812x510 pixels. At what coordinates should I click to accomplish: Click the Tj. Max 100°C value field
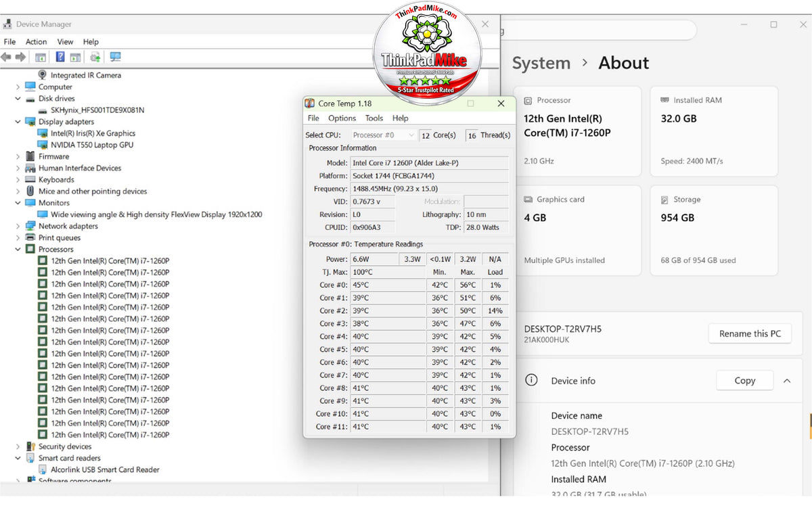(388, 272)
